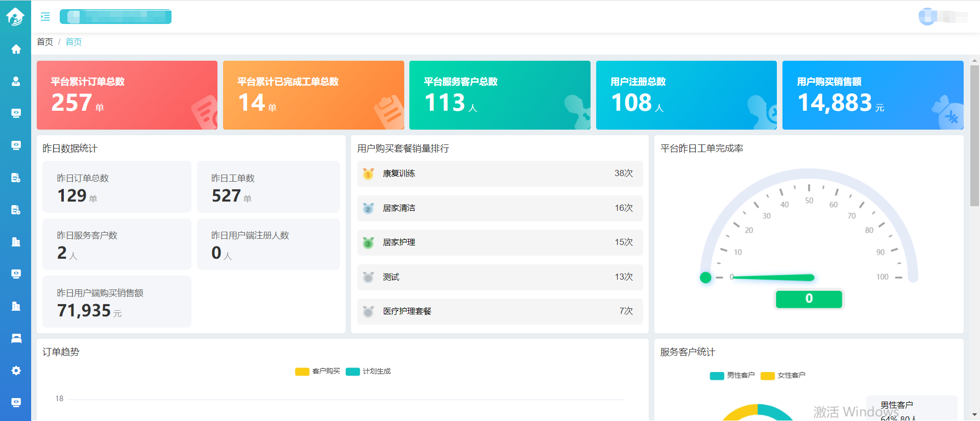Open the home icon in the sidebar

click(x=16, y=49)
